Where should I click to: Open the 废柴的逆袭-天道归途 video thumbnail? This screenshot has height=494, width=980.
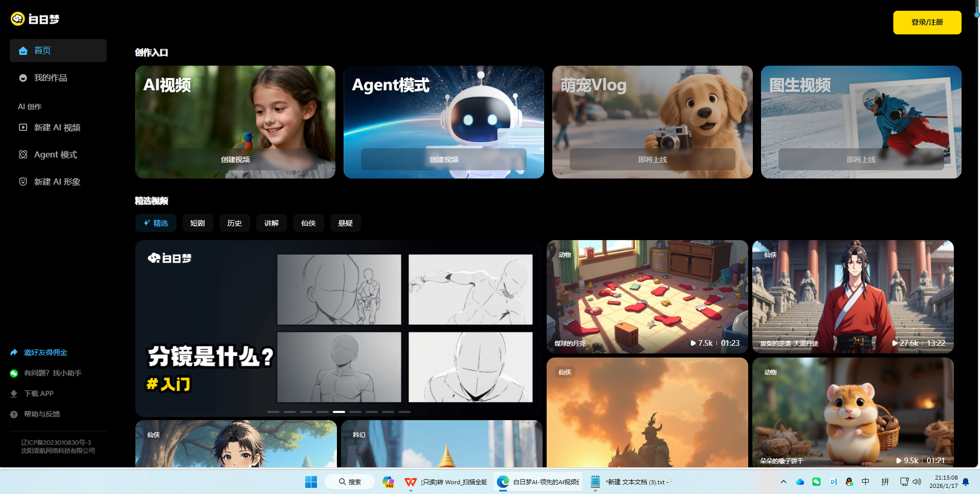point(853,297)
